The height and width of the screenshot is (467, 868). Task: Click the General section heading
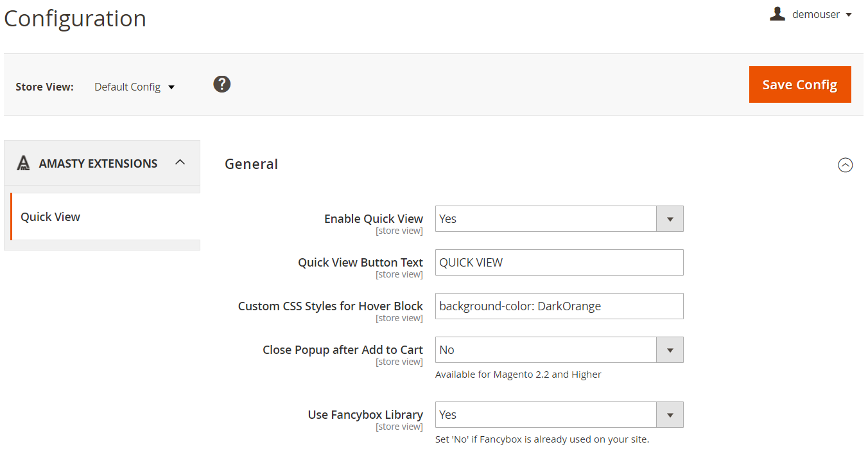(251, 164)
